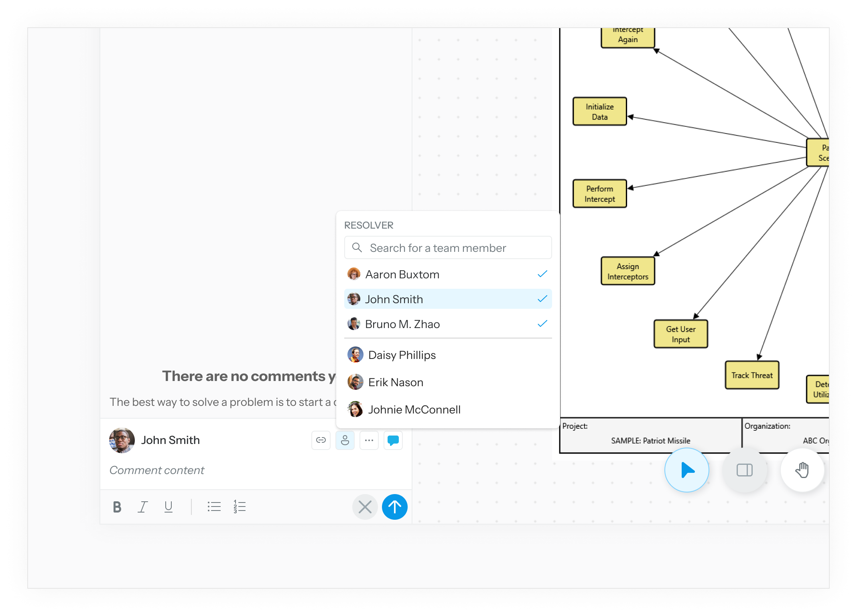857x616 pixels.
Task: Select the pointer cursor tool
Action: pos(686,470)
